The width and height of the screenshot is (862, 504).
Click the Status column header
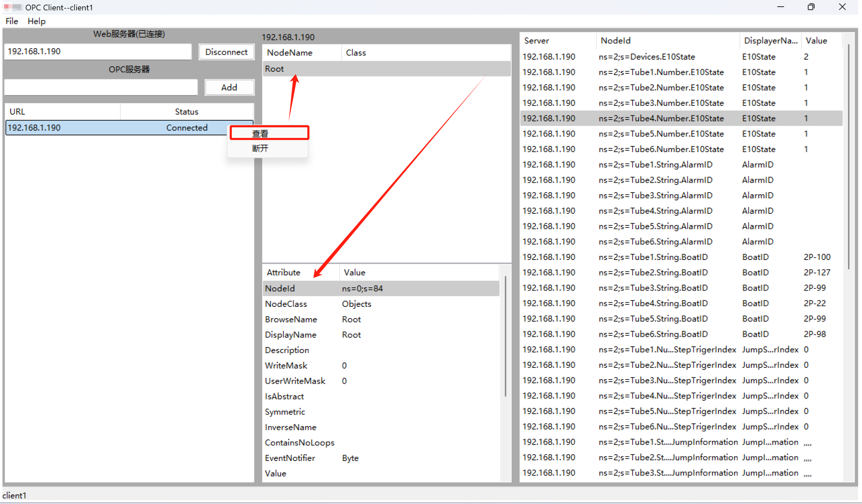187,111
